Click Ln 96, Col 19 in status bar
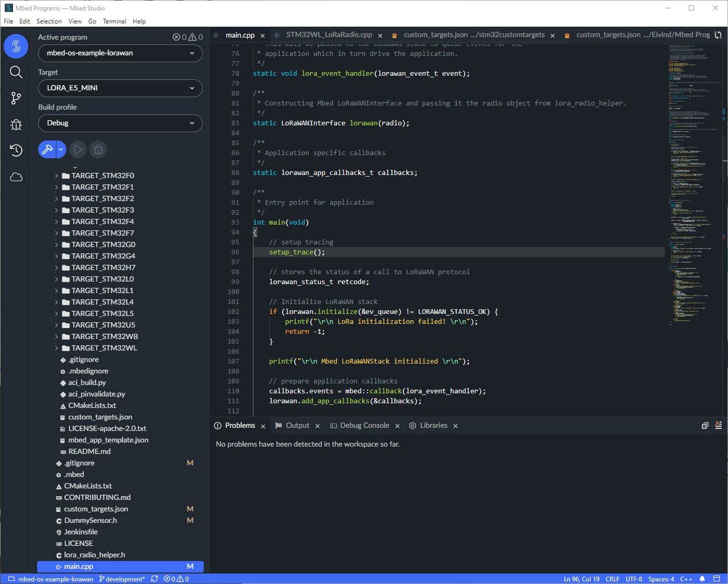Viewport: 728px width, 584px height. click(582, 579)
